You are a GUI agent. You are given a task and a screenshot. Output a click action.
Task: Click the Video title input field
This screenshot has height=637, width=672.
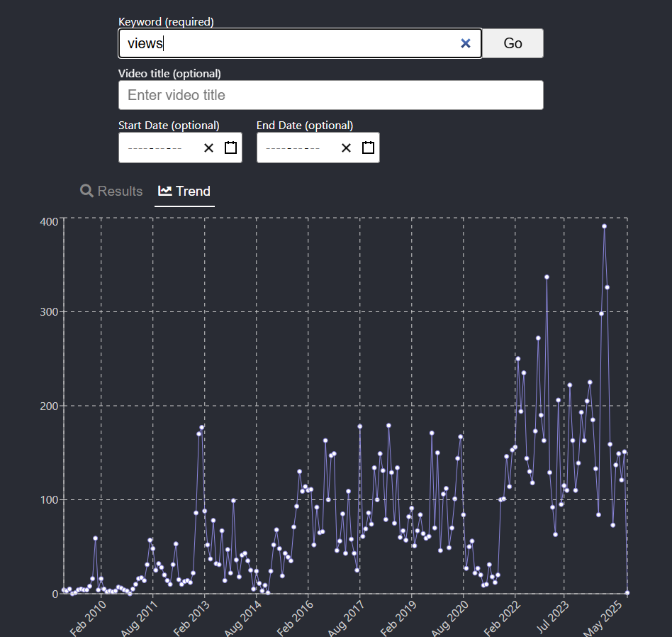(331, 95)
